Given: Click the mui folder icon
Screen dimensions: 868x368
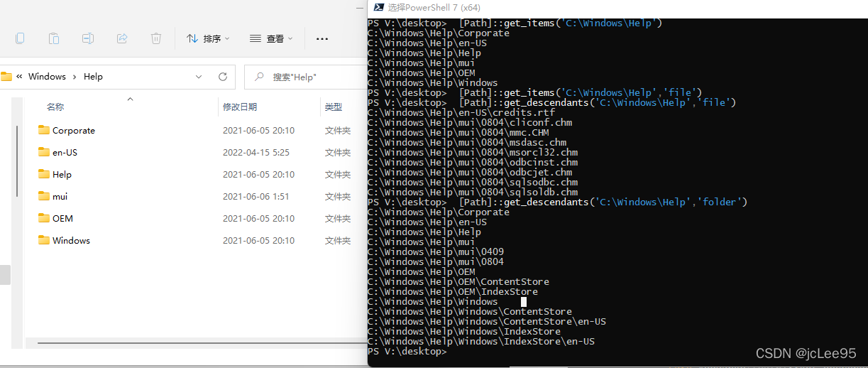Looking at the screenshot, I should (x=44, y=196).
